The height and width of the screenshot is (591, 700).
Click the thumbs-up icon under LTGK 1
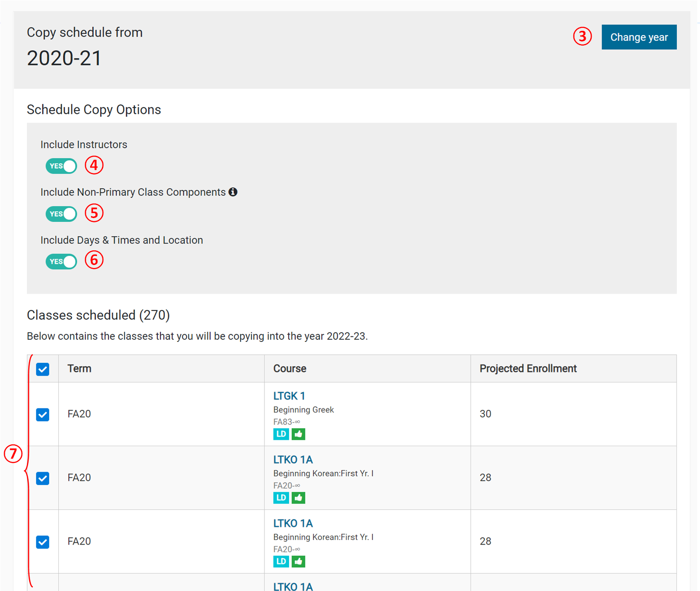coord(298,434)
